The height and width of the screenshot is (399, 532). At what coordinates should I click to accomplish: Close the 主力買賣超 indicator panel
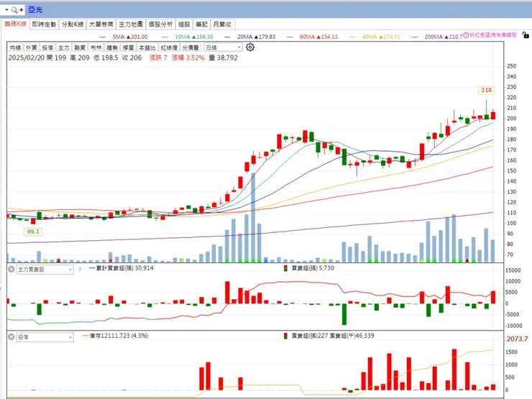click(x=12, y=269)
